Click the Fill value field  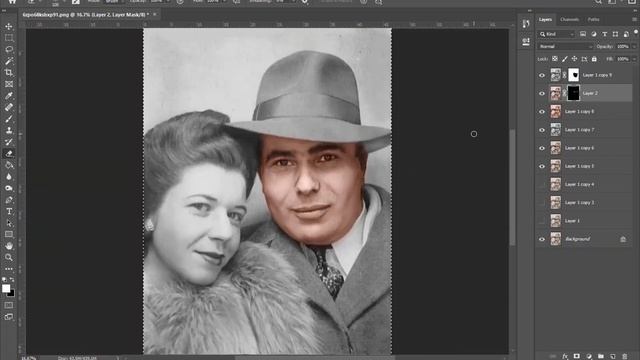pos(623,59)
